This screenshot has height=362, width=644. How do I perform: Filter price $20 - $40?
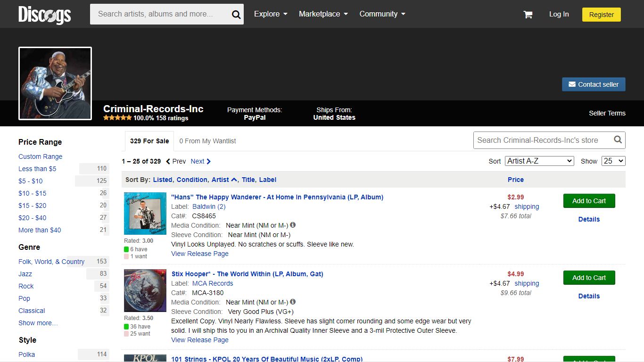(33, 218)
